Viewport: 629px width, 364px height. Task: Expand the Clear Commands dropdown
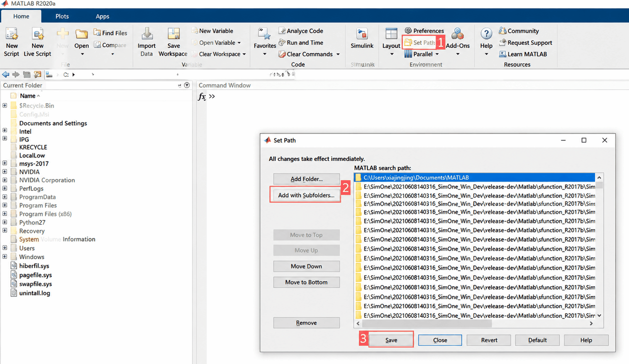coord(338,54)
